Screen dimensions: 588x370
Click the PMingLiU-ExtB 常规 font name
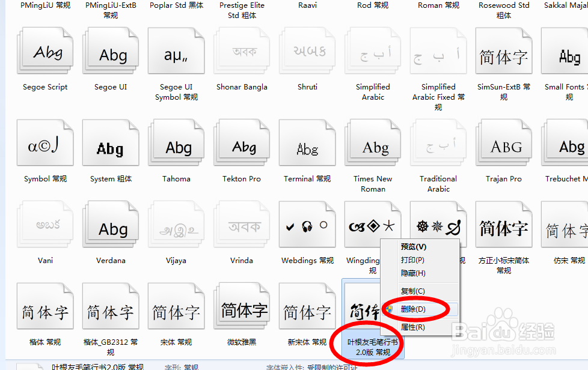[x=111, y=10]
